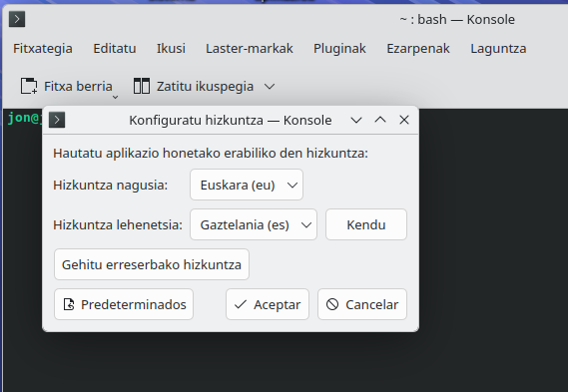568x392 pixels.
Task: Click the Hizkuntza lehenetsia label
Action: click(x=118, y=224)
